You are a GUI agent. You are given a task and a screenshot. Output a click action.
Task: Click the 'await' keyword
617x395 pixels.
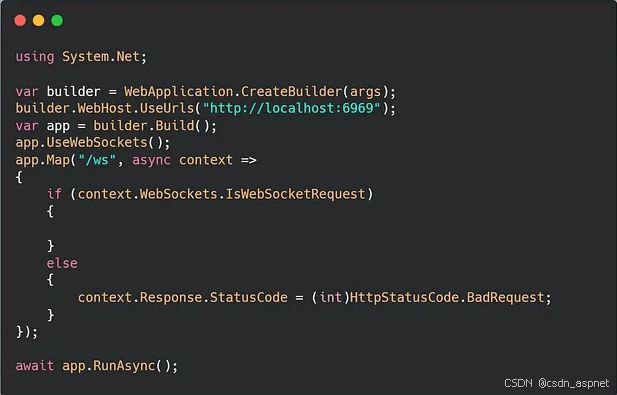(x=35, y=366)
